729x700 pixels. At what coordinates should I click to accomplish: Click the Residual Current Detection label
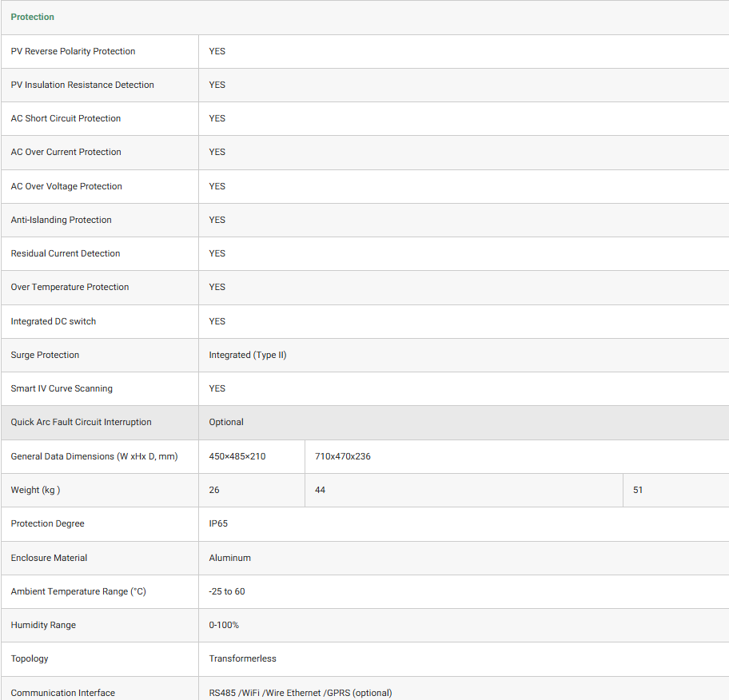65,253
